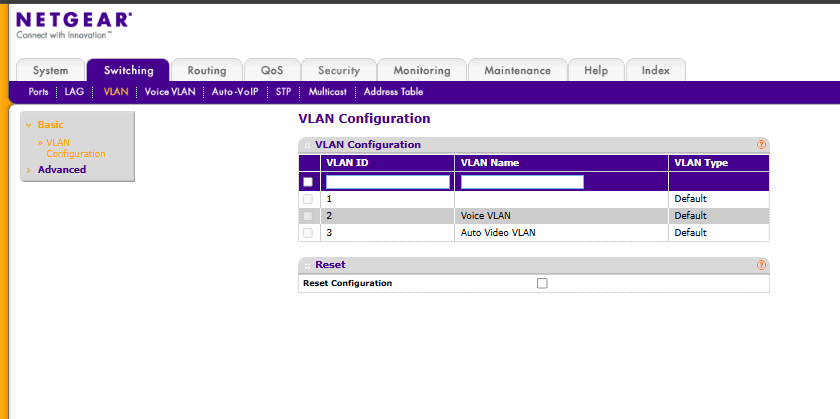Open Voice VLAN submenu item
The width and height of the screenshot is (840, 419).
click(x=170, y=92)
